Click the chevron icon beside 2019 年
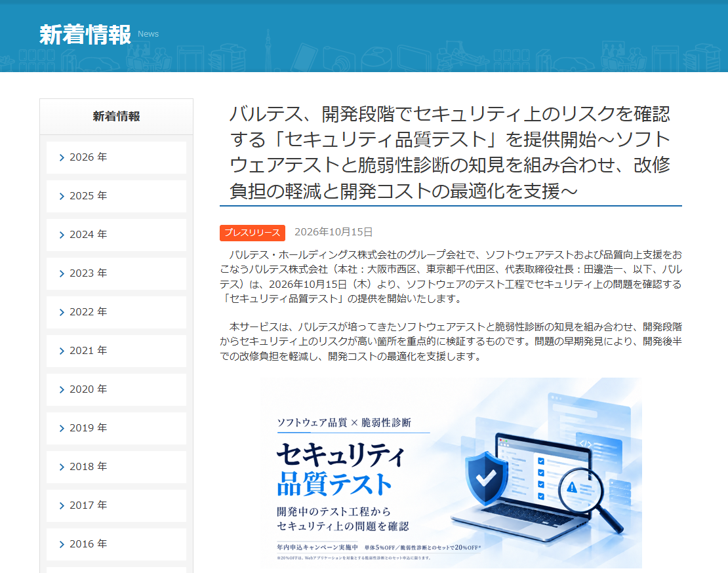 coord(62,428)
